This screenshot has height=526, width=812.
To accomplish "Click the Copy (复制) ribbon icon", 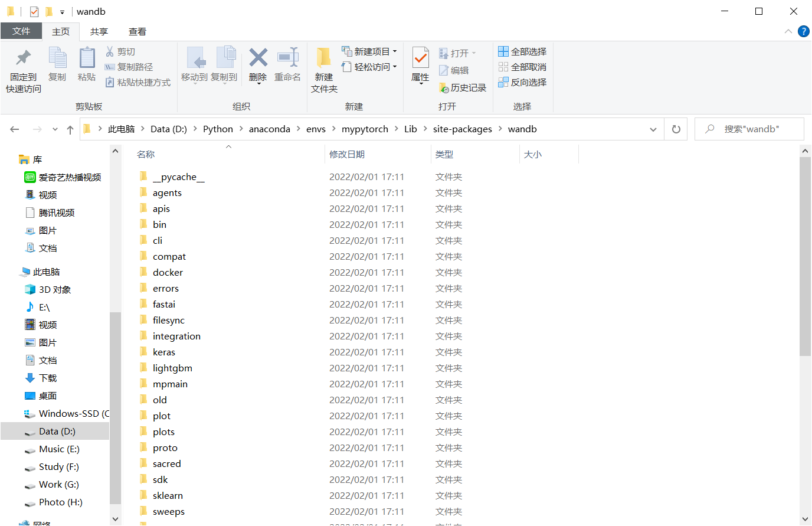I will (57, 58).
